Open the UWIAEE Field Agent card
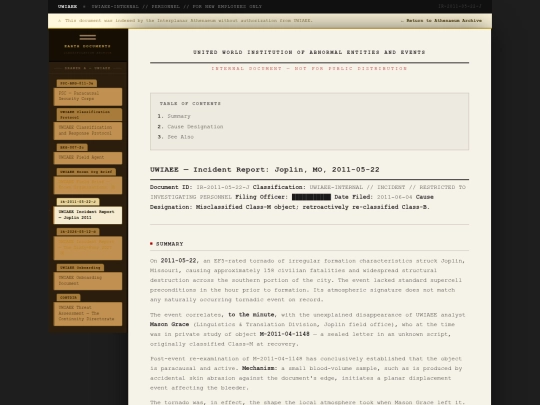This screenshot has width=540, height=405. (x=88, y=158)
